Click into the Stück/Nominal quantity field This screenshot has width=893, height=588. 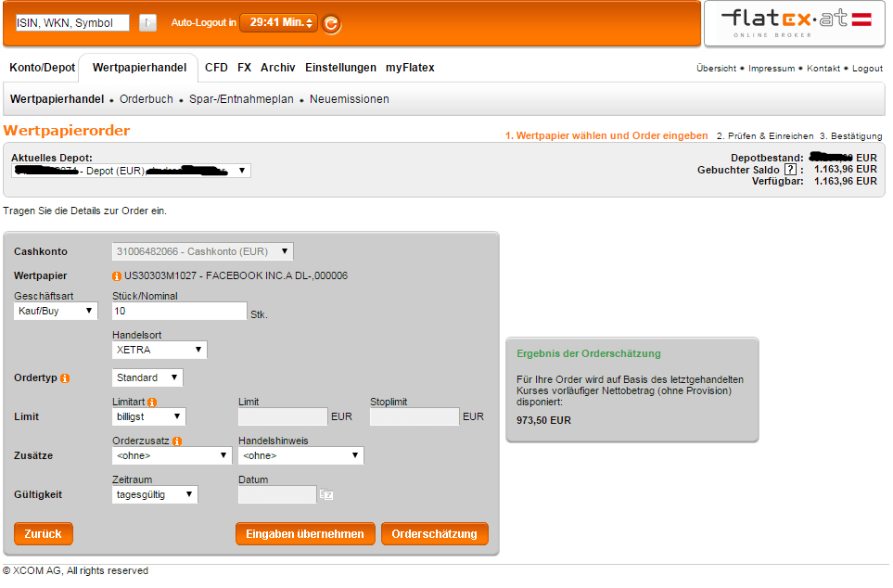(x=179, y=312)
